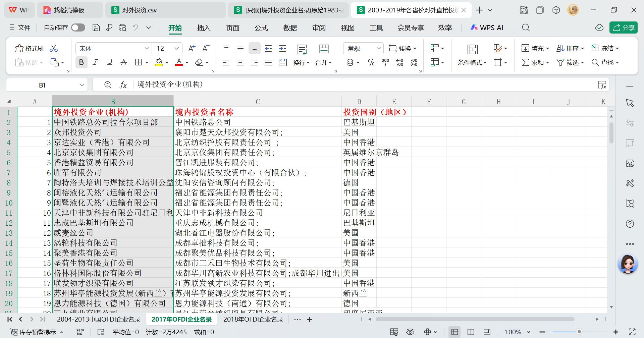Toggle italic formatting
This screenshot has height=338, width=644.
96,62
